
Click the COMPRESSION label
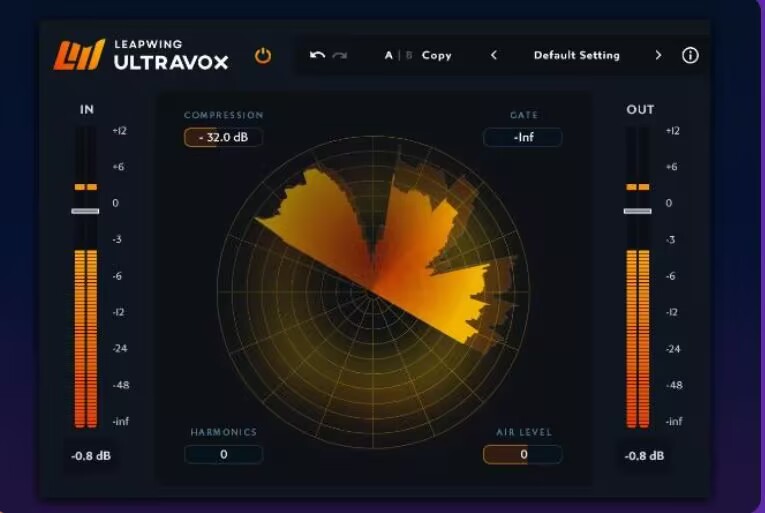click(223, 115)
